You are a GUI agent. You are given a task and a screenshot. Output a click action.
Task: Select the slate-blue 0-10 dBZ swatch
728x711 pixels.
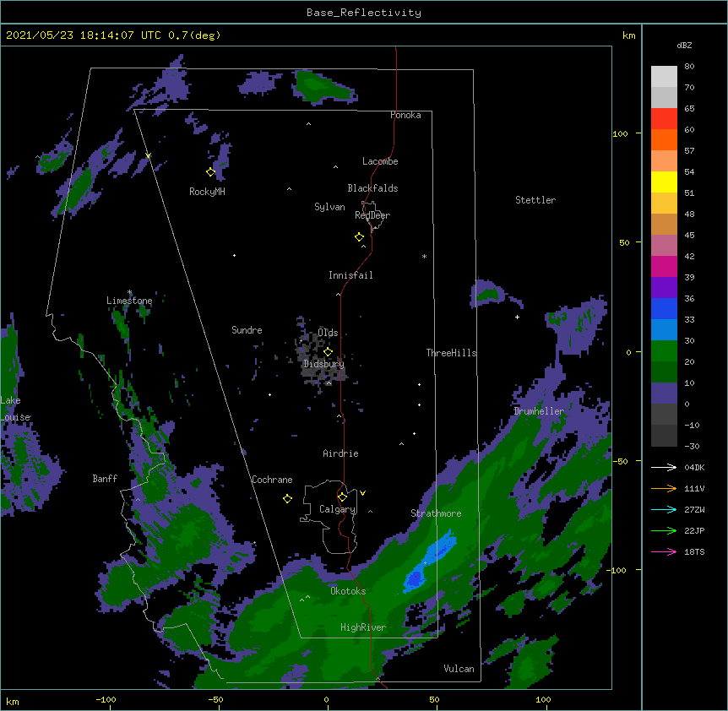point(664,393)
